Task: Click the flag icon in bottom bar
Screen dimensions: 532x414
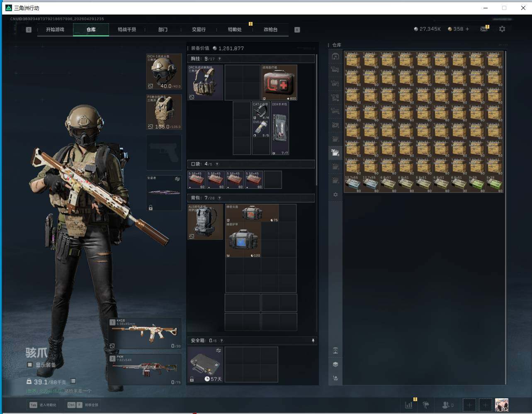Action: click(426, 405)
